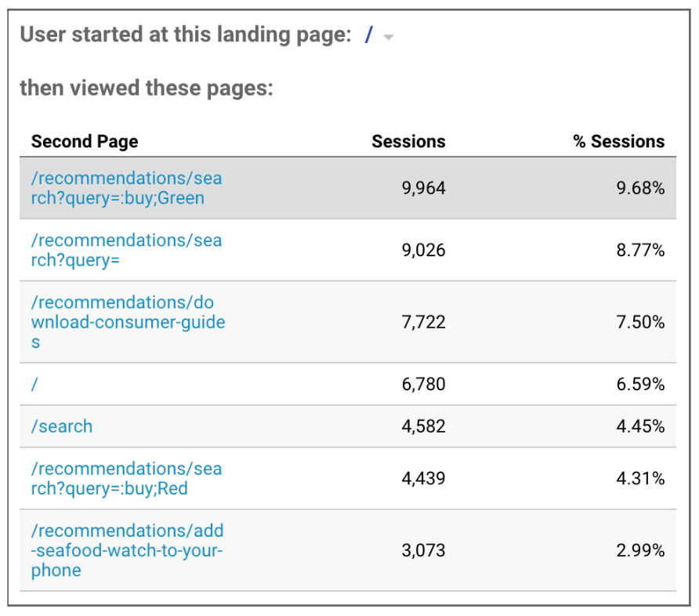Click the % Sessions column header
This screenshot has height=616, width=699.
click(619, 141)
